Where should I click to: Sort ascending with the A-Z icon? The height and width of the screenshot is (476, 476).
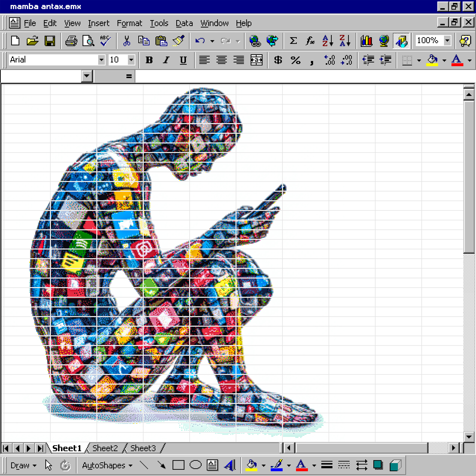[x=328, y=41]
